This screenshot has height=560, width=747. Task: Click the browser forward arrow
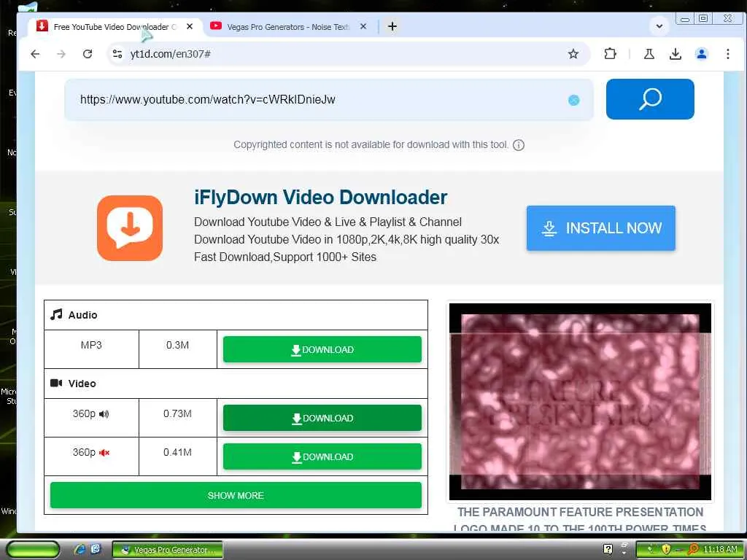tap(61, 54)
